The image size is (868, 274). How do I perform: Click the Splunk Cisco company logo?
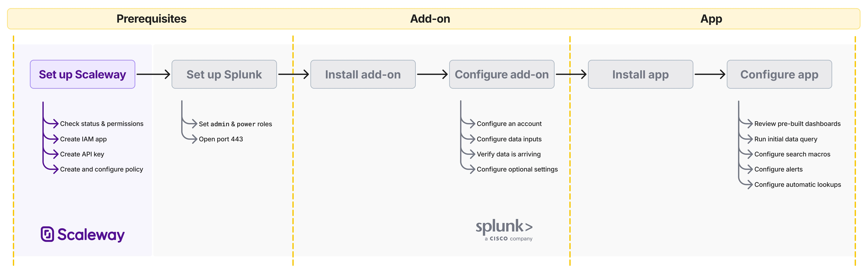[504, 230]
